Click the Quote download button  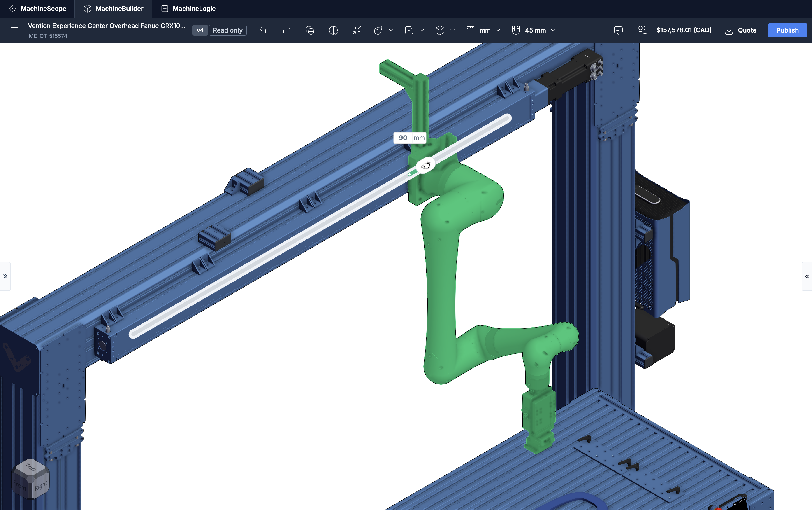pos(740,30)
